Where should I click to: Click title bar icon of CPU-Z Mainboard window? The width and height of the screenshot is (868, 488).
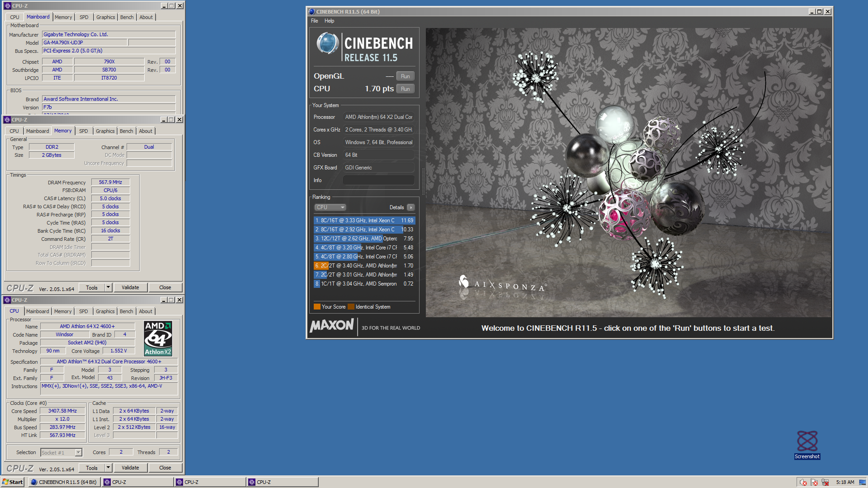[x=7, y=6]
